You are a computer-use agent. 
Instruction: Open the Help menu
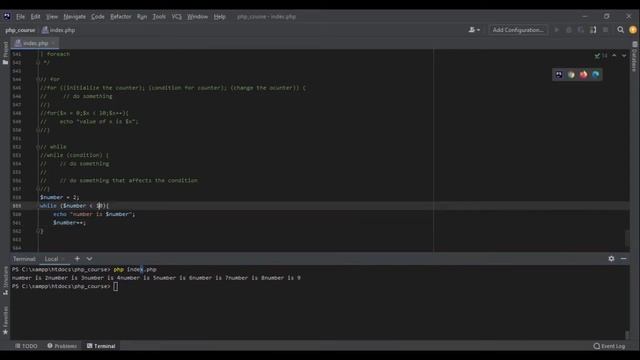(x=220, y=17)
